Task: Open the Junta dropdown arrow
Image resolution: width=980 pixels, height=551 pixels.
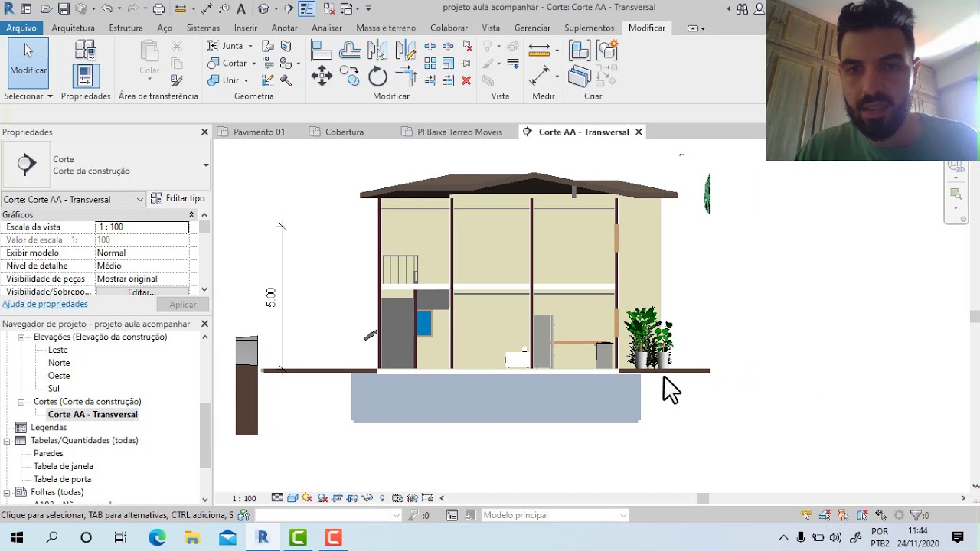Action: click(250, 46)
